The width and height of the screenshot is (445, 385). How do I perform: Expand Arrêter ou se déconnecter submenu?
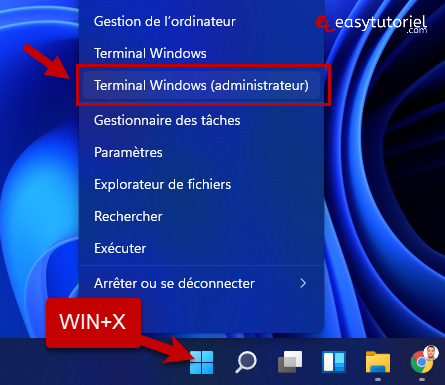coord(201,283)
